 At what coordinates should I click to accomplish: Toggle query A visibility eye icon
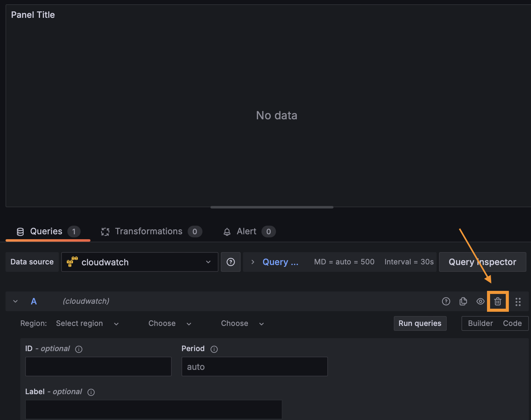[x=480, y=301]
